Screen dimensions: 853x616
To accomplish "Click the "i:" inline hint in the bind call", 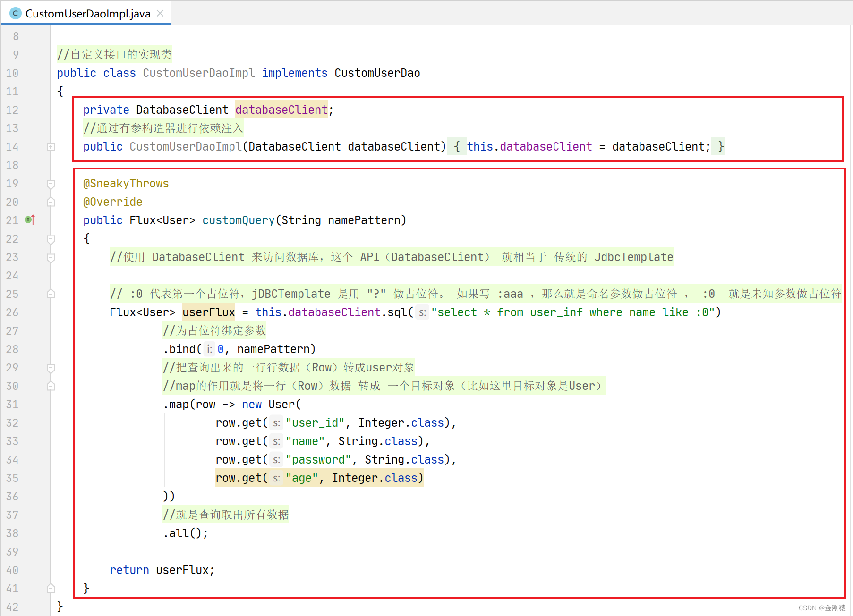I will [208, 349].
